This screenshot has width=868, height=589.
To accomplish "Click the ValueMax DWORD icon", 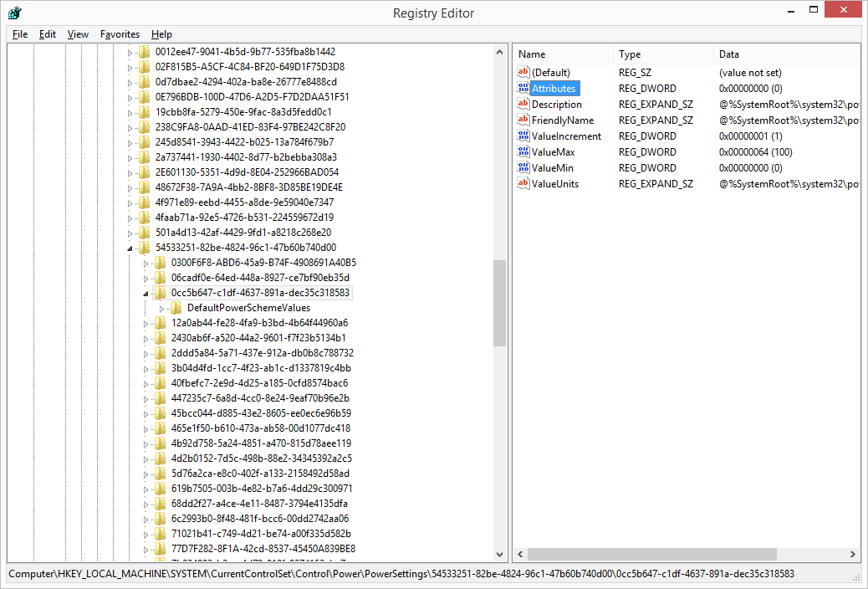I will coord(523,151).
